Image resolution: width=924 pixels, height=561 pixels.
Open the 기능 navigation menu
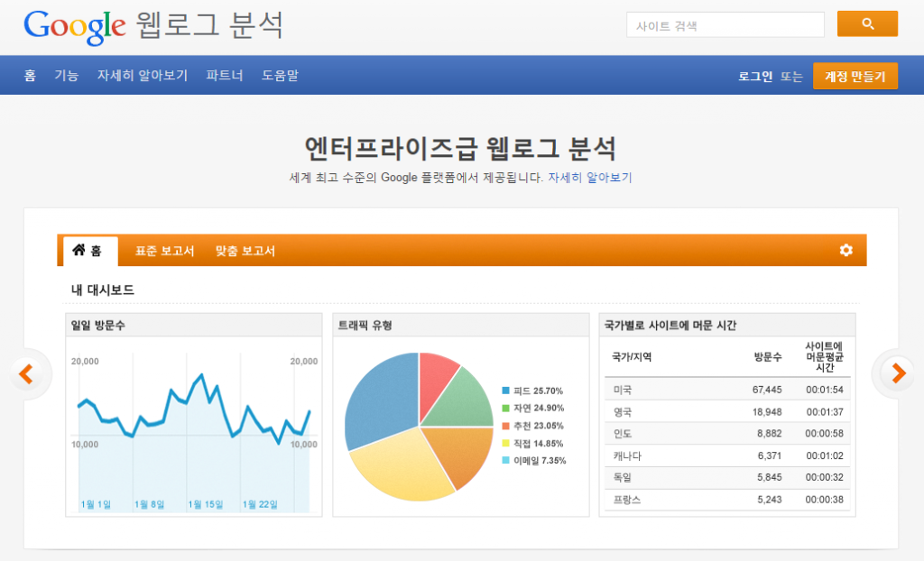tap(67, 76)
